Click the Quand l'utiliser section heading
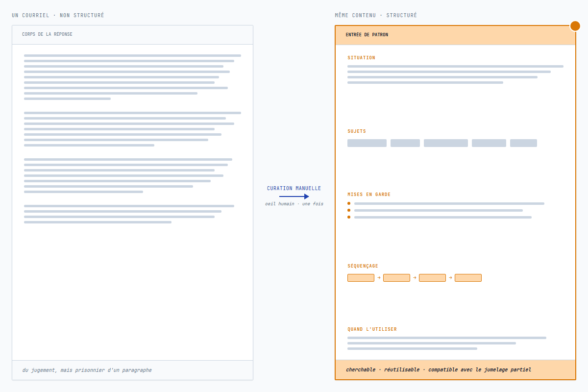 pos(372,329)
